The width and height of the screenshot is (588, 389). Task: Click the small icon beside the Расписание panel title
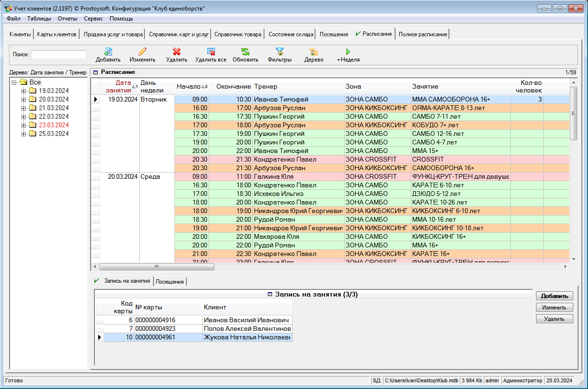[95, 72]
